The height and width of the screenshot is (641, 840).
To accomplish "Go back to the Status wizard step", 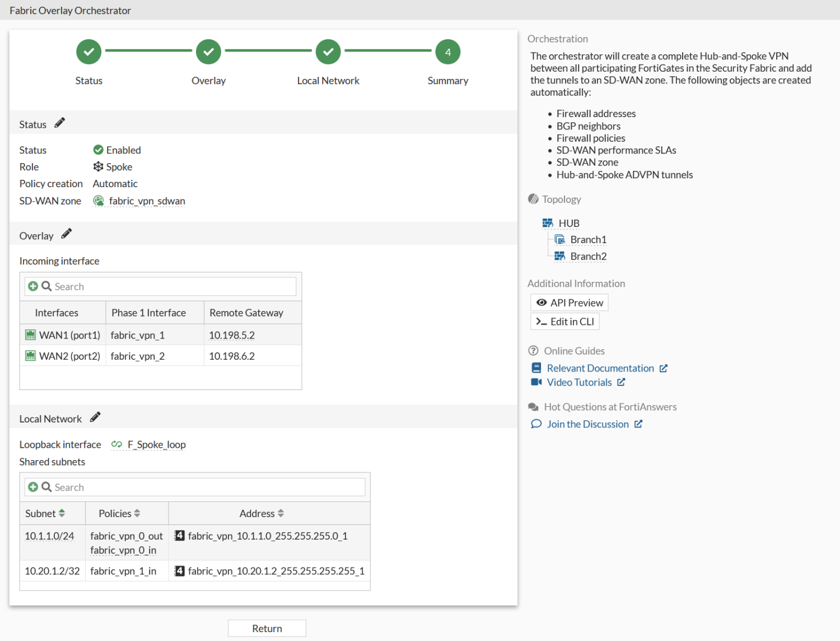I will coord(88,52).
